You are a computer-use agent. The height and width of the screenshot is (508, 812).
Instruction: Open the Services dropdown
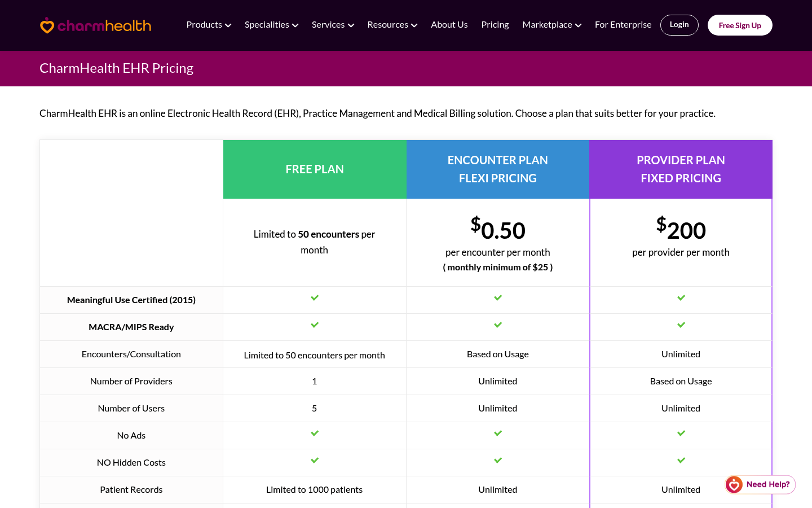click(333, 25)
